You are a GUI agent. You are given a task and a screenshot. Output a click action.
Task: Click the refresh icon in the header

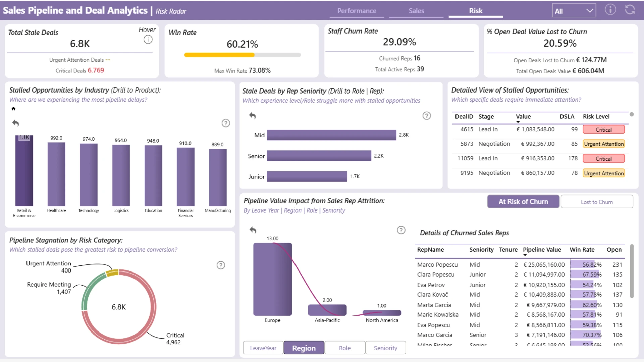click(x=630, y=9)
